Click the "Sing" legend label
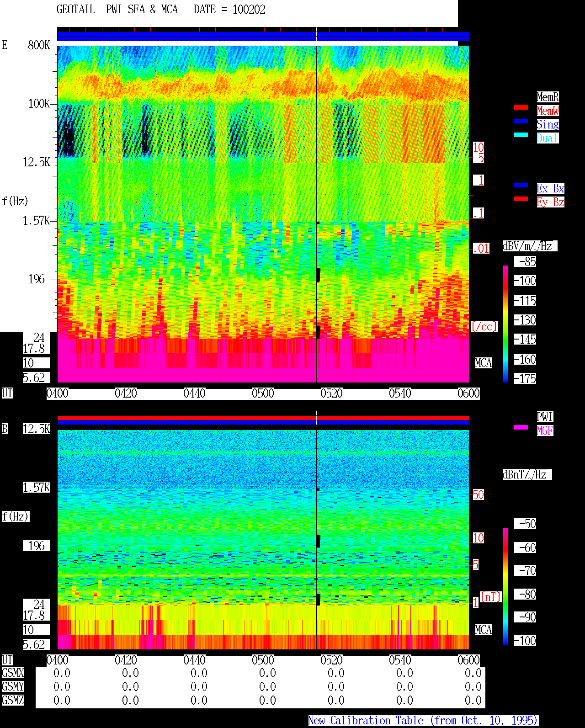 548,124
